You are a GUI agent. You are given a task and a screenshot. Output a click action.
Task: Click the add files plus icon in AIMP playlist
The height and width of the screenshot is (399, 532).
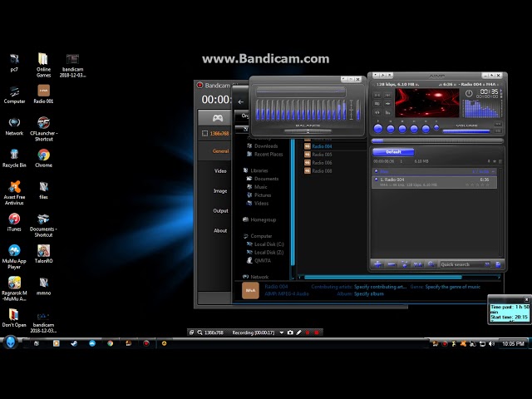tap(377, 264)
